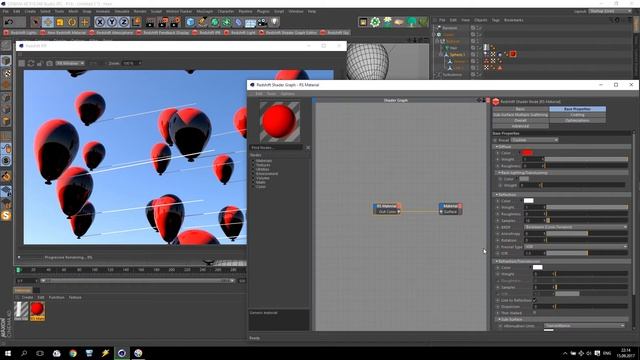Screen dimensions: 640x360
Task: Activate the Move tool in the top toolbar
Action: 48,22
